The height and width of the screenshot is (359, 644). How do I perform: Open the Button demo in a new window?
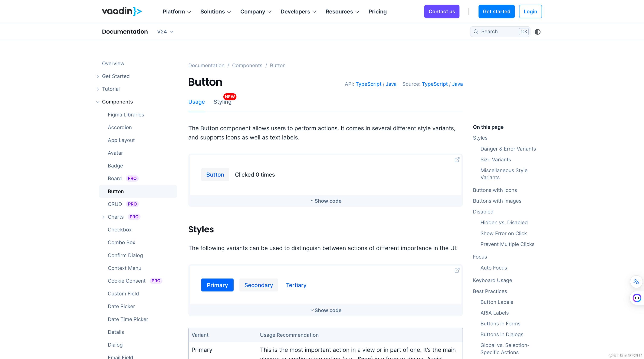[457, 160]
